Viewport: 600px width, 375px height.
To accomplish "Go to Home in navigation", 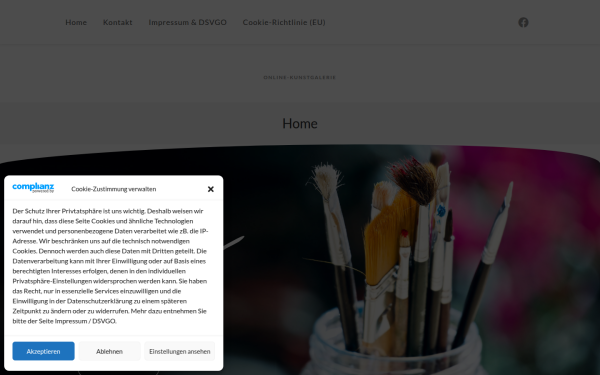I will (x=76, y=22).
